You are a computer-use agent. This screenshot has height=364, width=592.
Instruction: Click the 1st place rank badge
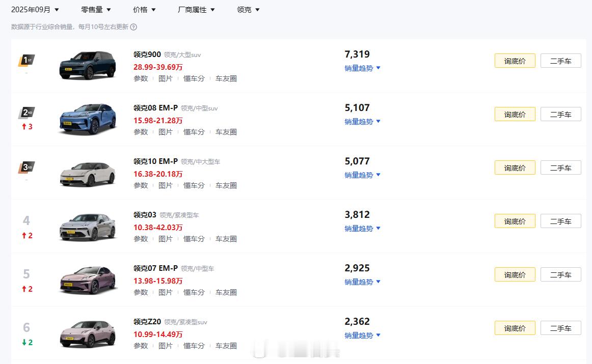pyautogui.click(x=26, y=61)
